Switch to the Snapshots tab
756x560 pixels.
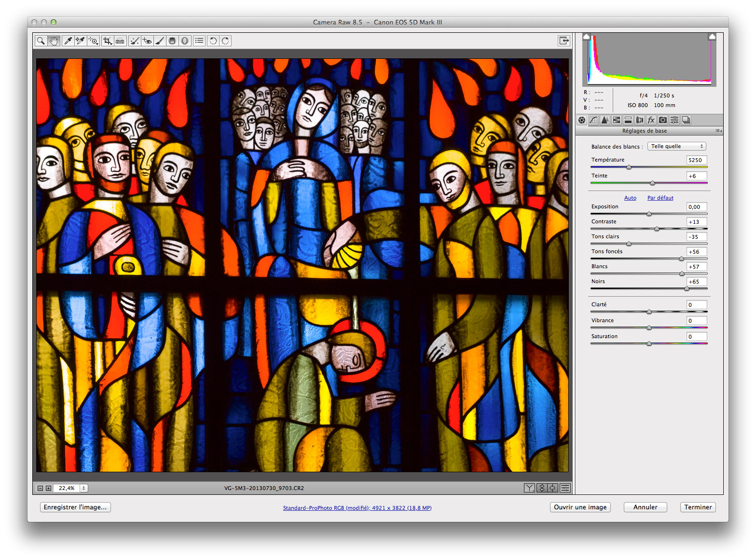686,120
